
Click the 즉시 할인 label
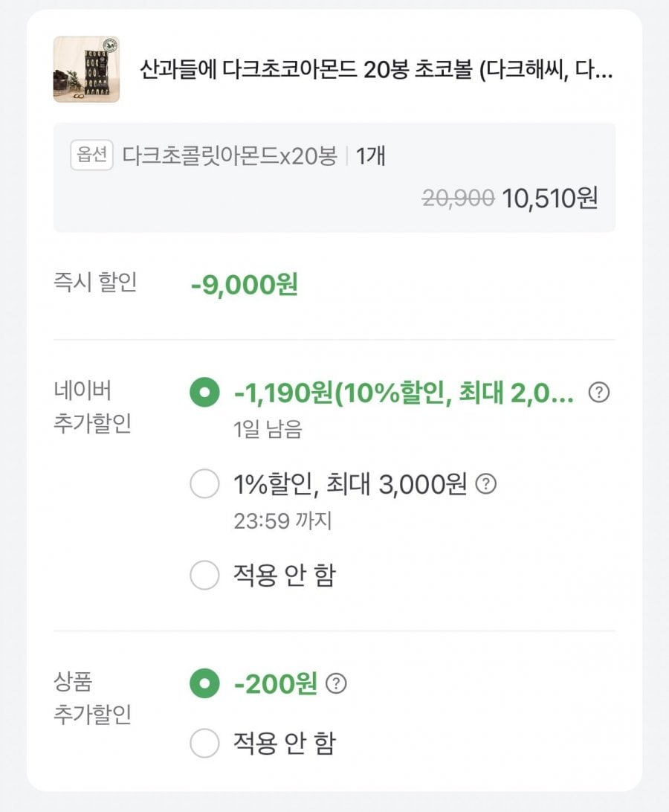pos(94,283)
